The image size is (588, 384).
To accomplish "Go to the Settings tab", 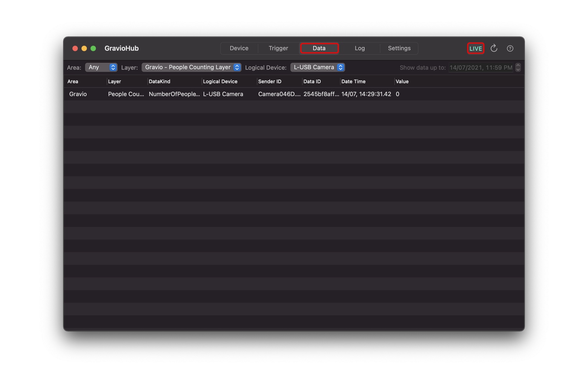I will (399, 48).
